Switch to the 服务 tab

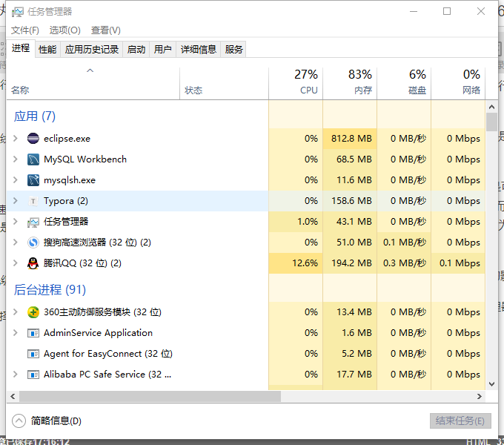233,50
